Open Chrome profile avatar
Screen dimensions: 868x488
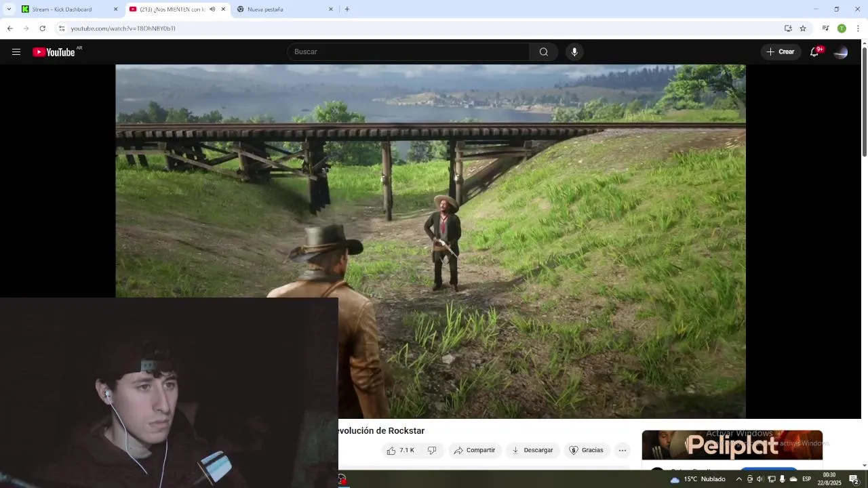click(842, 28)
